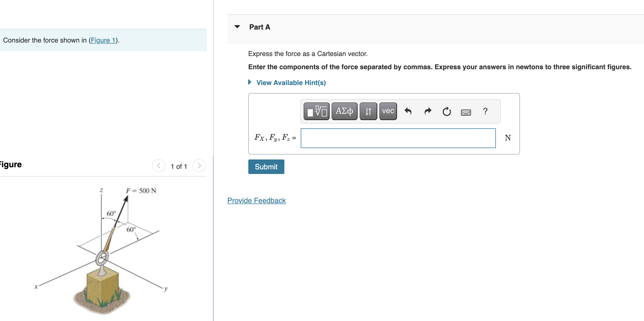Insert vector notation with vec button

click(x=388, y=111)
